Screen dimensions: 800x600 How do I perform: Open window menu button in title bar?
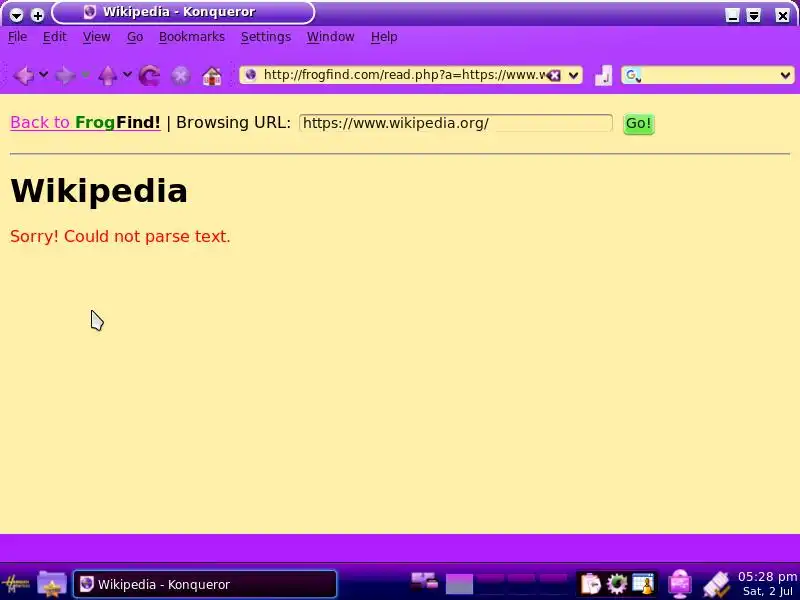click(16, 15)
